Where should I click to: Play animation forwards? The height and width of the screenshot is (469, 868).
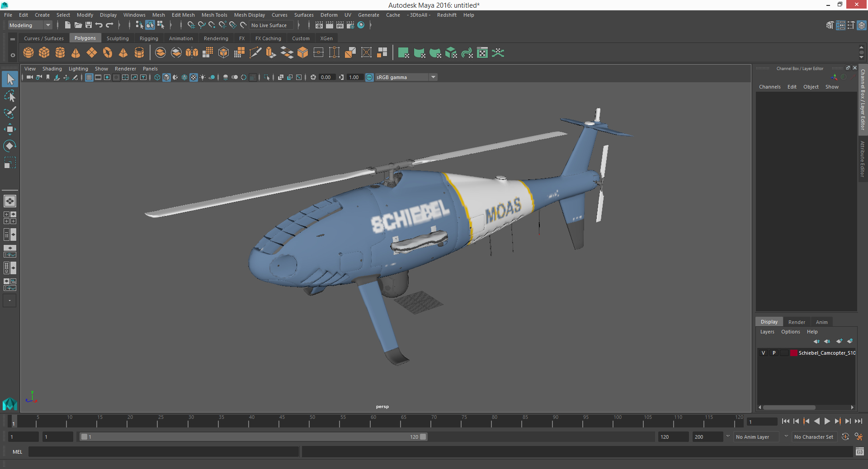827,421
